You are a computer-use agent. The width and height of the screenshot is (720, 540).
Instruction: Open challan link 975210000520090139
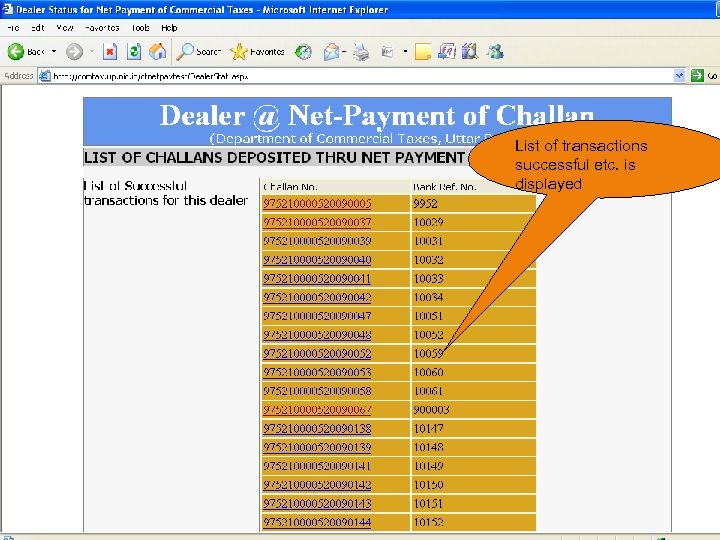317,447
